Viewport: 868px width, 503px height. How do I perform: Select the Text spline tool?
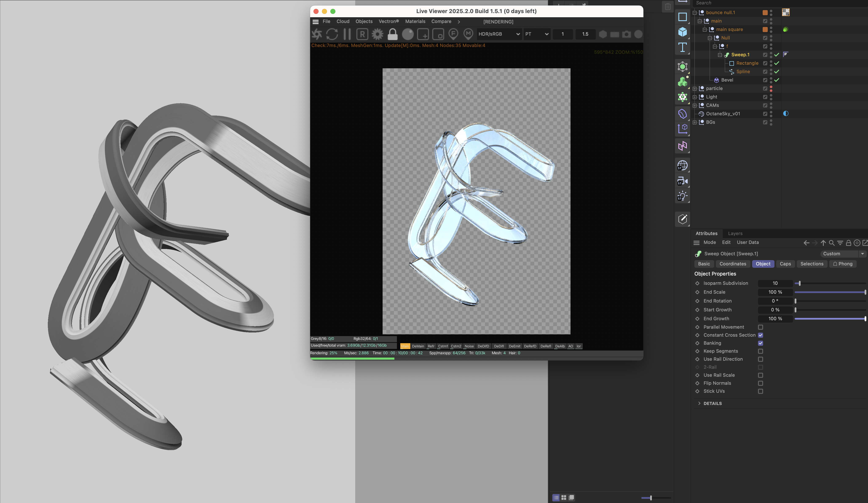[682, 48]
